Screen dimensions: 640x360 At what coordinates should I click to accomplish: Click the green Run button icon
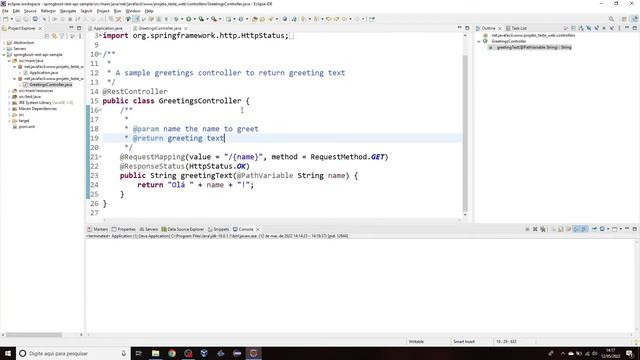coord(189,19)
